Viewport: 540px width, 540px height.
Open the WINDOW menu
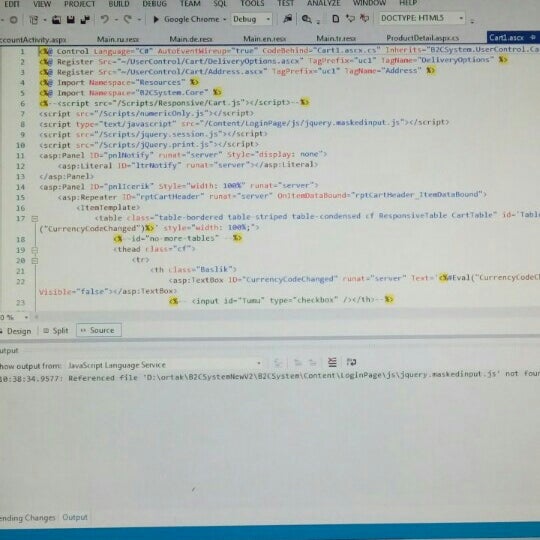click(x=369, y=3)
